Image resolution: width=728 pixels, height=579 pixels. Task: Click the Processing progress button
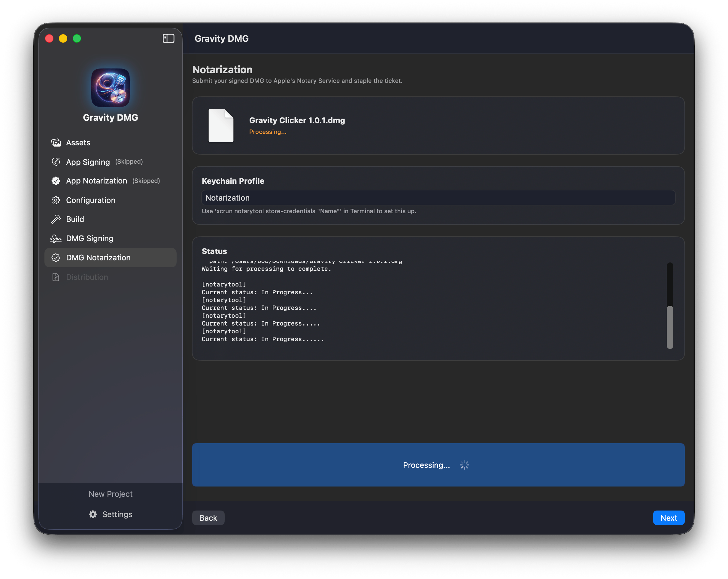tap(438, 465)
